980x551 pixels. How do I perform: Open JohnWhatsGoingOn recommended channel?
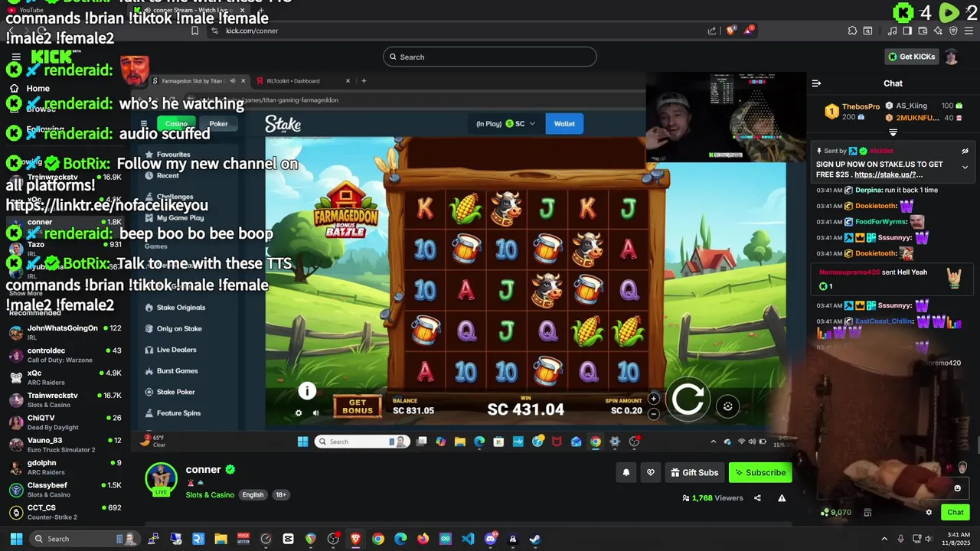coord(65,332)
